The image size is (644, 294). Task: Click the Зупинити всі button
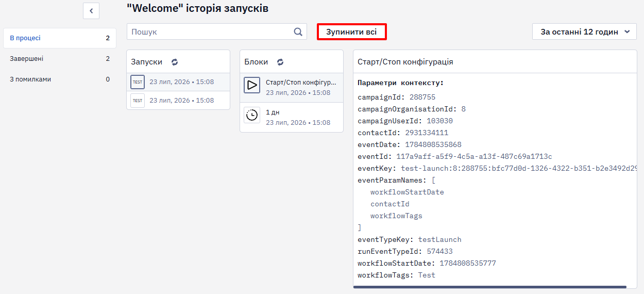coord(351,32)
